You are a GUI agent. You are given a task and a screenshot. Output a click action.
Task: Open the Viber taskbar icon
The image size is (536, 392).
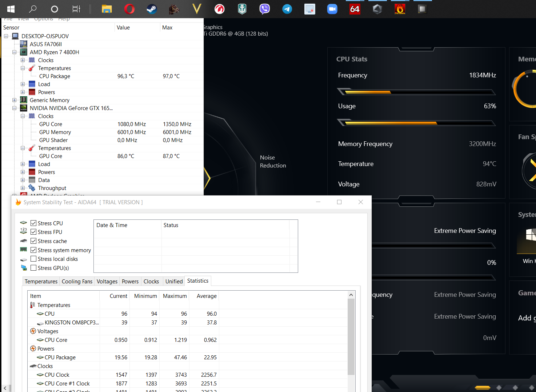[x=264, y=9]
